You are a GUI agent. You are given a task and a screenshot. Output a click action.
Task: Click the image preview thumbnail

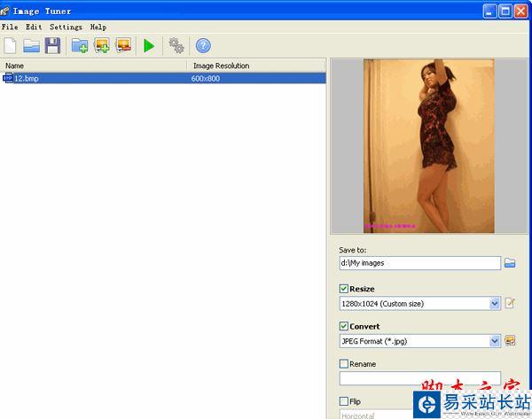(429, 146)
